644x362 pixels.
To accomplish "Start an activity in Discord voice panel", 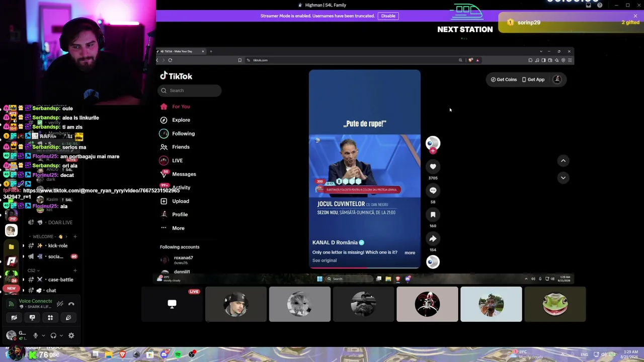I will point(50,318).
